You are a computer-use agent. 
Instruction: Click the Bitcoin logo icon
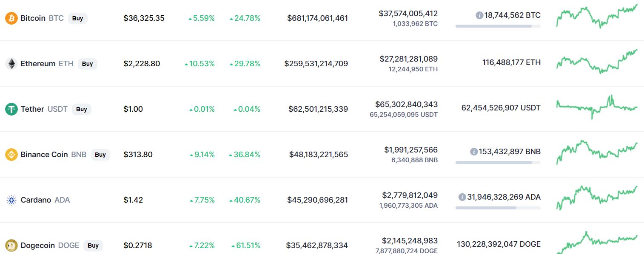coord(11,18)
